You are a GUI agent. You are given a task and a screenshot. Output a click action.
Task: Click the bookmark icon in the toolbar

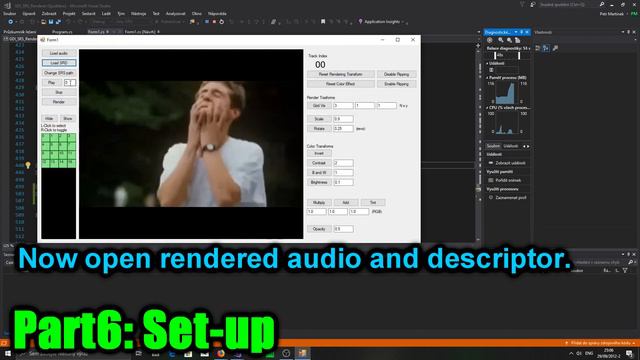click(x=323, y=22)
